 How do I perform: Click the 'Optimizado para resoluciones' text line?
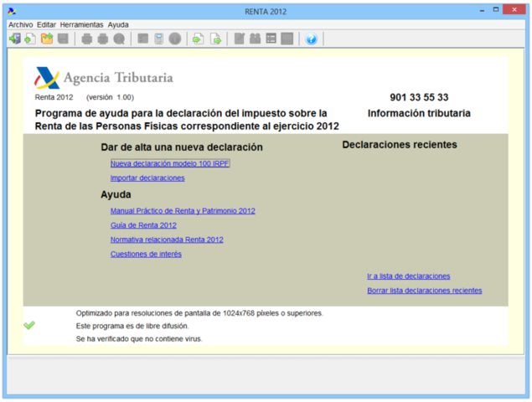[x=199, y=313]
